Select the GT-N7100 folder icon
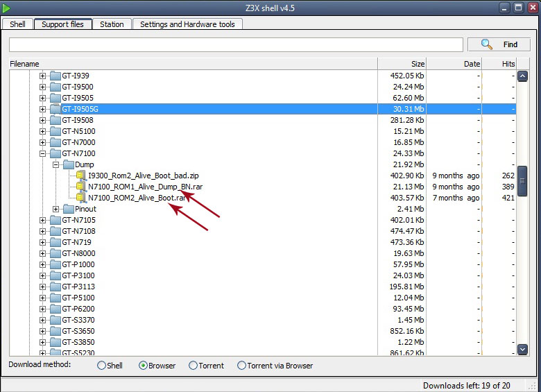 55,153
